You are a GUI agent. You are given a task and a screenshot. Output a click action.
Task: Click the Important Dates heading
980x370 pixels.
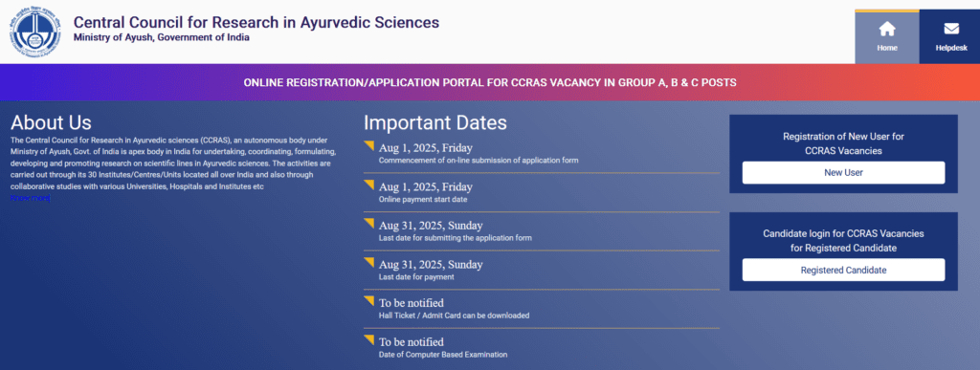435,122
